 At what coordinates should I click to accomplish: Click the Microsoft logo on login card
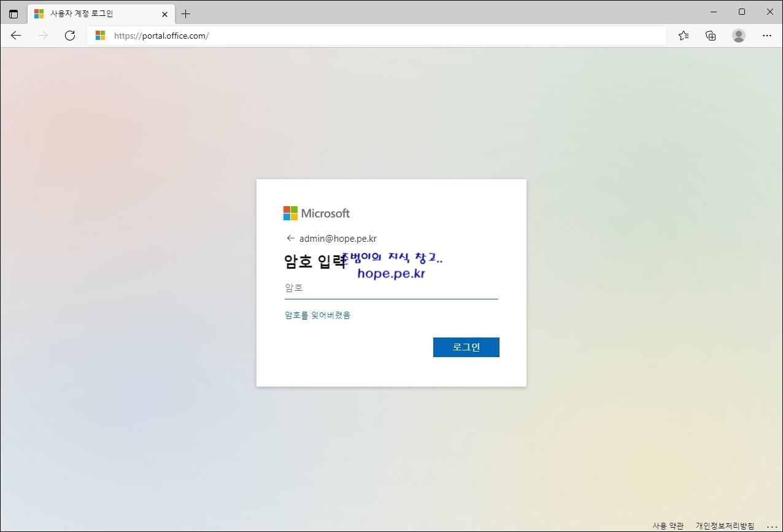click(x=317, y=213)
